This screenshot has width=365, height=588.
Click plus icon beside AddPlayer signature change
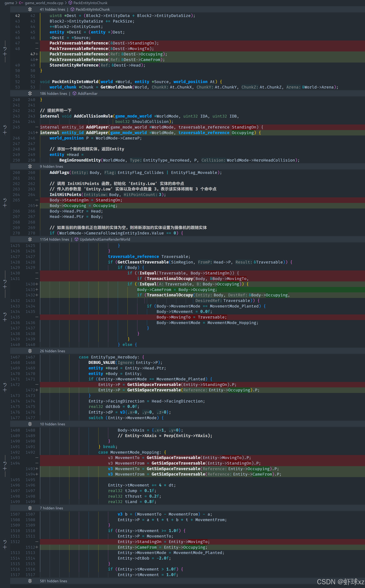tap(5, 133)
